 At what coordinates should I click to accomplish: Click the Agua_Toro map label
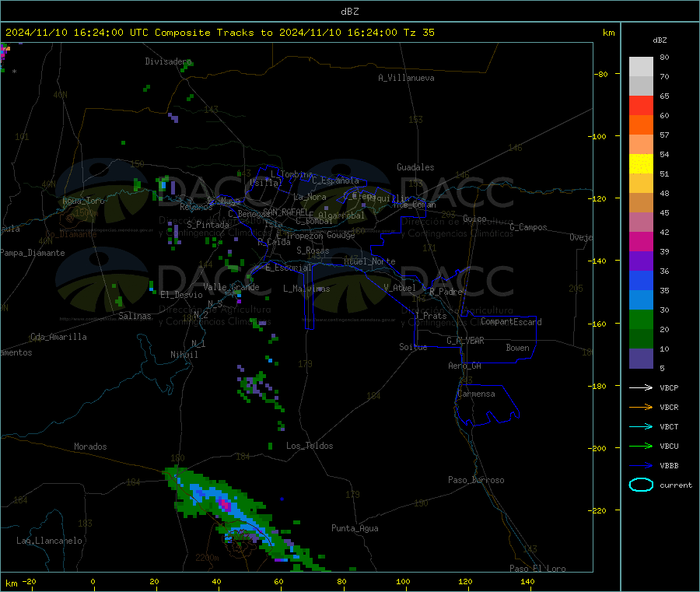(83, 201)
